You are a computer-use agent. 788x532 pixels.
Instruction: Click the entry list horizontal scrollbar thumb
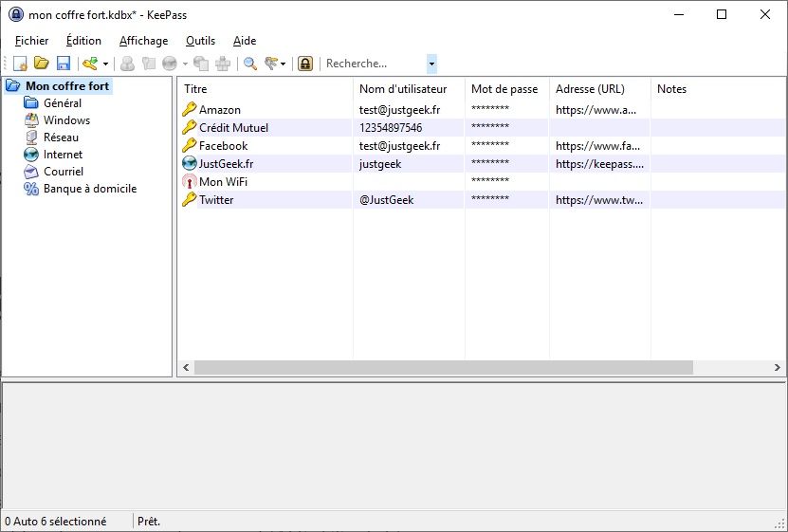point(444,367)
